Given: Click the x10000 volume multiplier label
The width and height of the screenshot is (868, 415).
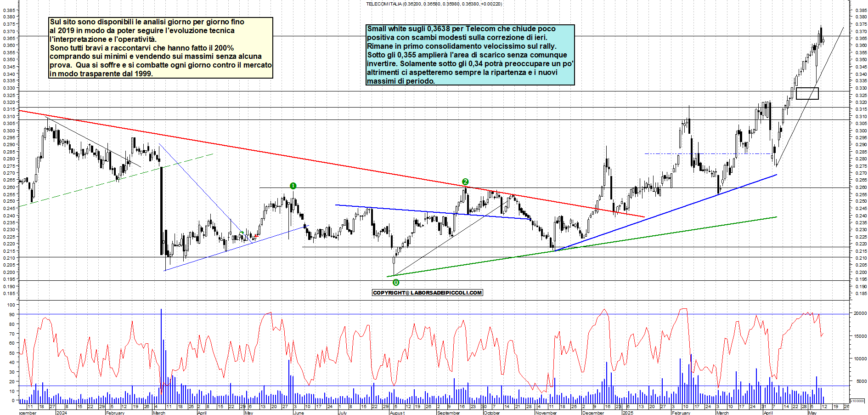Looking at the screenshot, I should [857, 401].
